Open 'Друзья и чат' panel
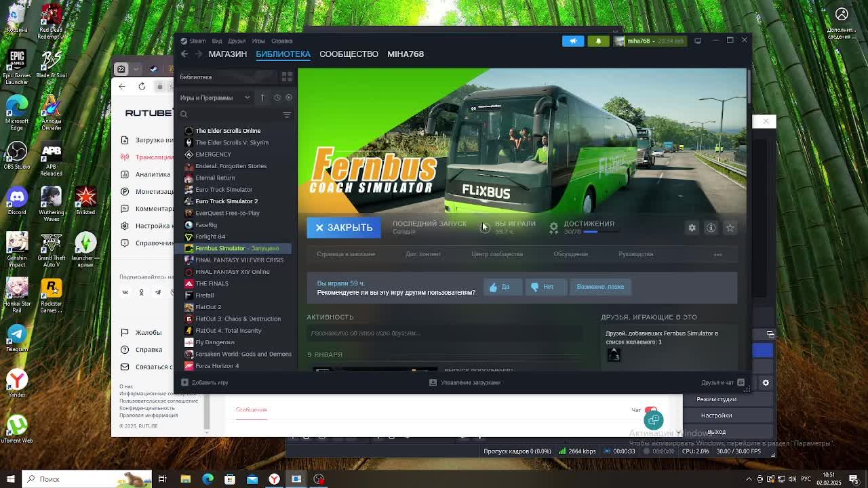 [723, 383]
